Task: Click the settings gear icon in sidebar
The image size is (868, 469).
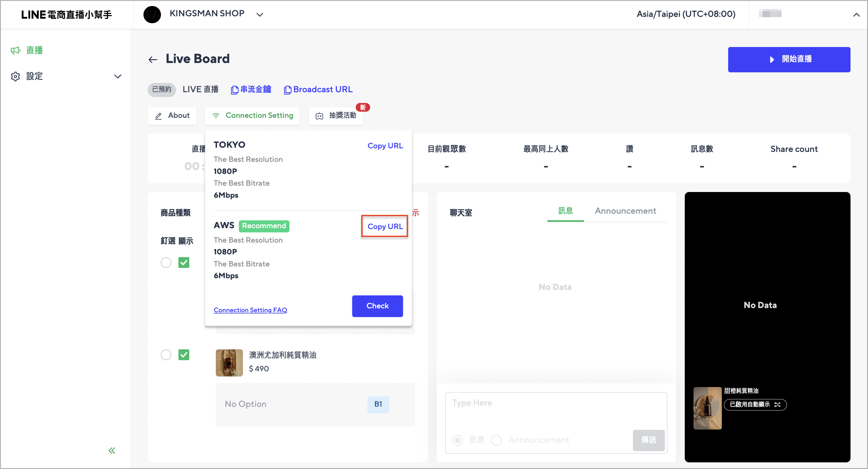Action: [x=15, y=77]
